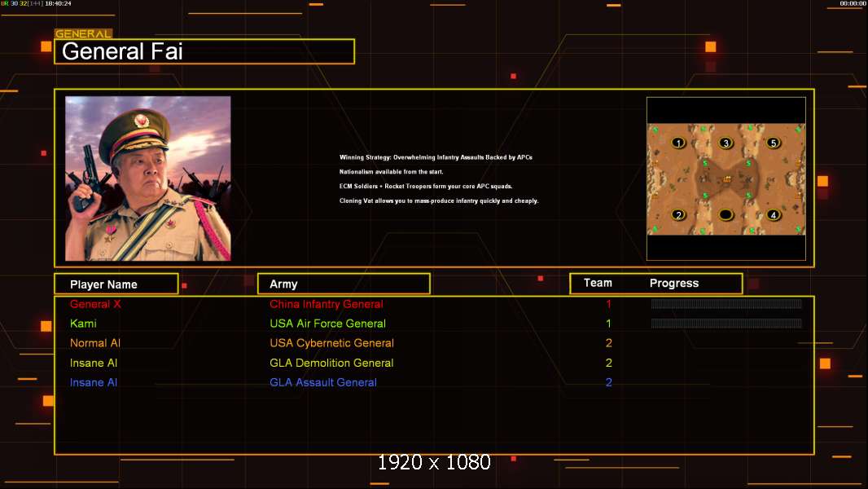The height and width of the screenshot is (489, 868).
Task: Click the Team column header
Action: coord(598,283)
